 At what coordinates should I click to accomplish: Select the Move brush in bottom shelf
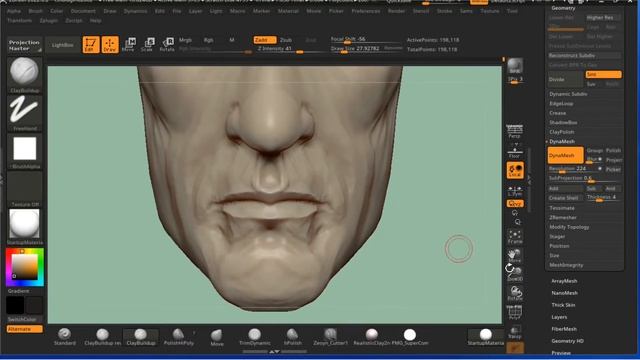coord(217,338)
